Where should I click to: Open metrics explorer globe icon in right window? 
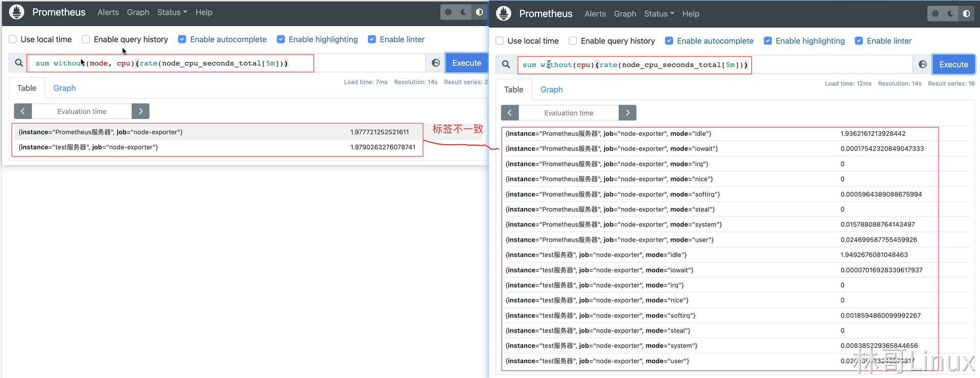922,64
